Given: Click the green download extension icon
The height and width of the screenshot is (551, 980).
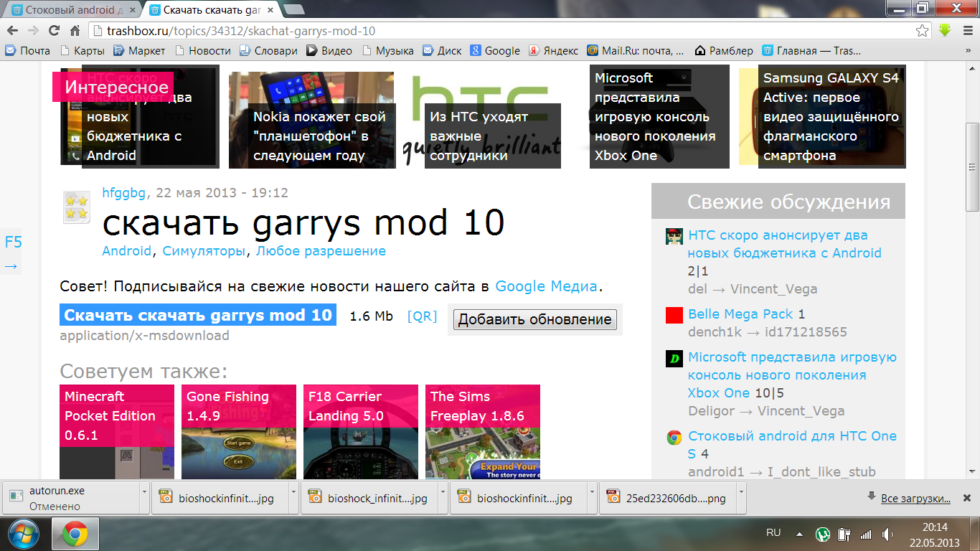Looking at the screenshot, I should pyautogui.click(x=945, y=31).
